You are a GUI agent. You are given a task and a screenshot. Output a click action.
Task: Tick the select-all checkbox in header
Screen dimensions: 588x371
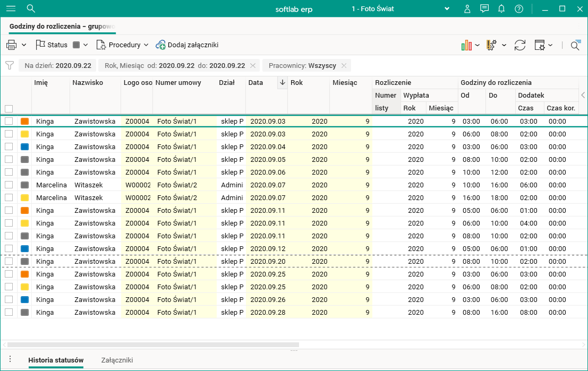coord(8,108)
